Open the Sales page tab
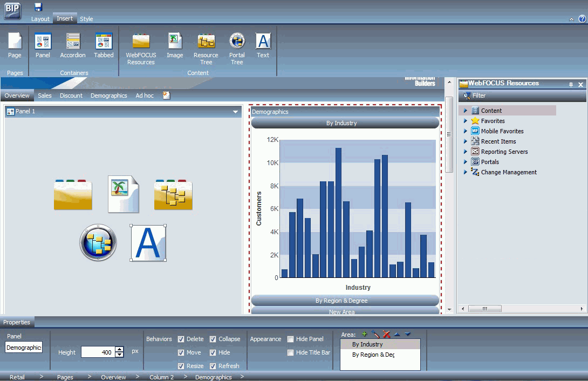 45,96
